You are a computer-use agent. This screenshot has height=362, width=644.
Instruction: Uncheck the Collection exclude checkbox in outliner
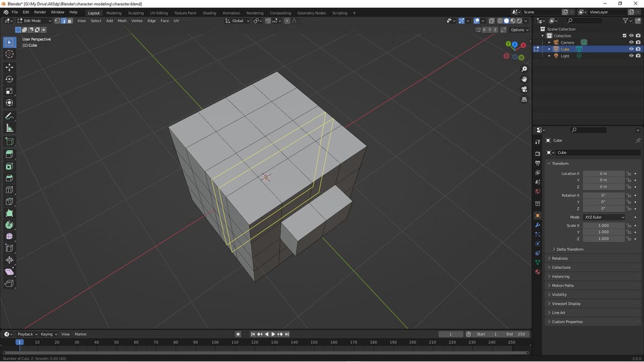(624, 36)
